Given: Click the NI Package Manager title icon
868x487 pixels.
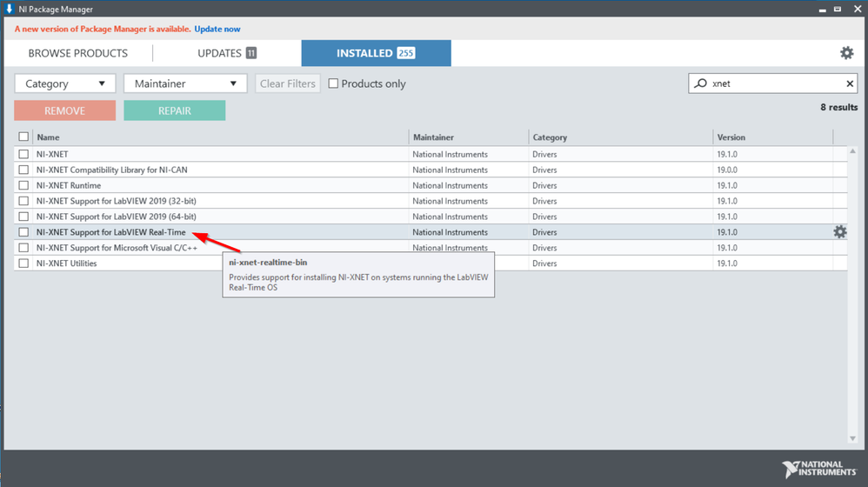Looking at the screenshot, I should click(x=9, y=9).
